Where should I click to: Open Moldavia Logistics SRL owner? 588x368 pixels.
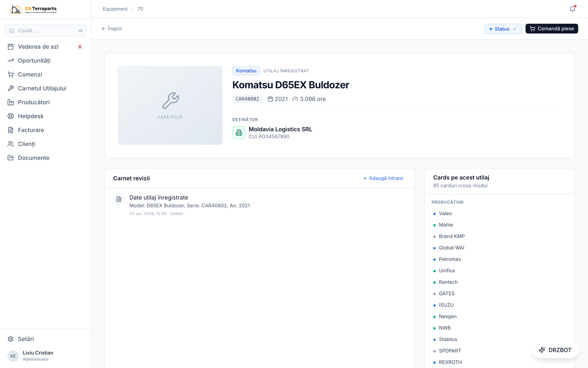coord(280,129)
